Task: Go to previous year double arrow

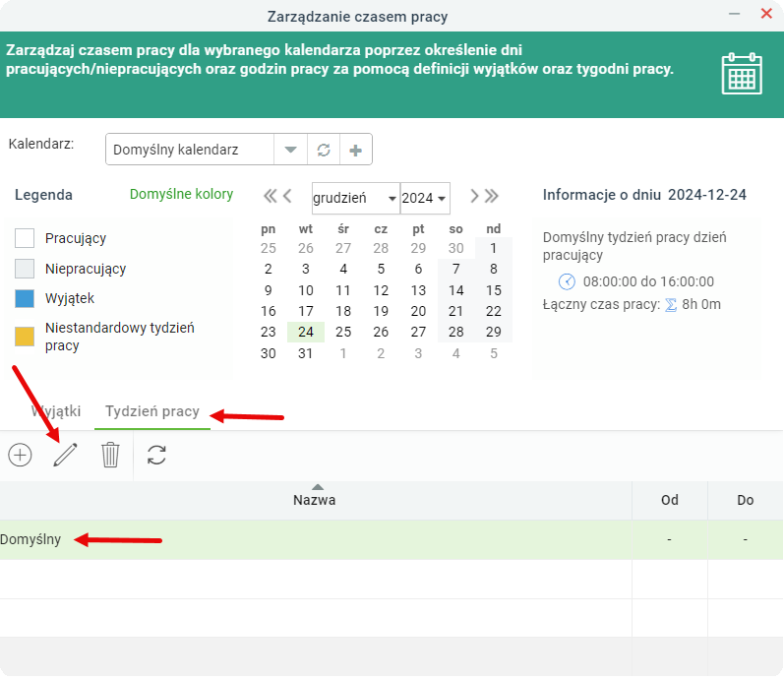Action: [270, 196]
